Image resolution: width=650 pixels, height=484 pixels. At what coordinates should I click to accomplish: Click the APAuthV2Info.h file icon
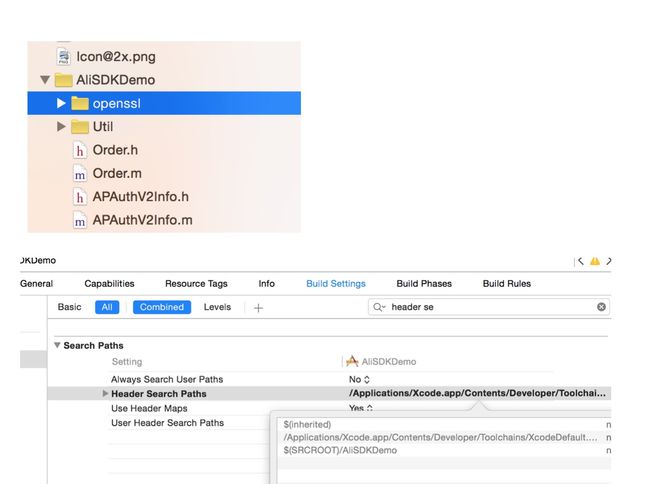coord(80,197)
